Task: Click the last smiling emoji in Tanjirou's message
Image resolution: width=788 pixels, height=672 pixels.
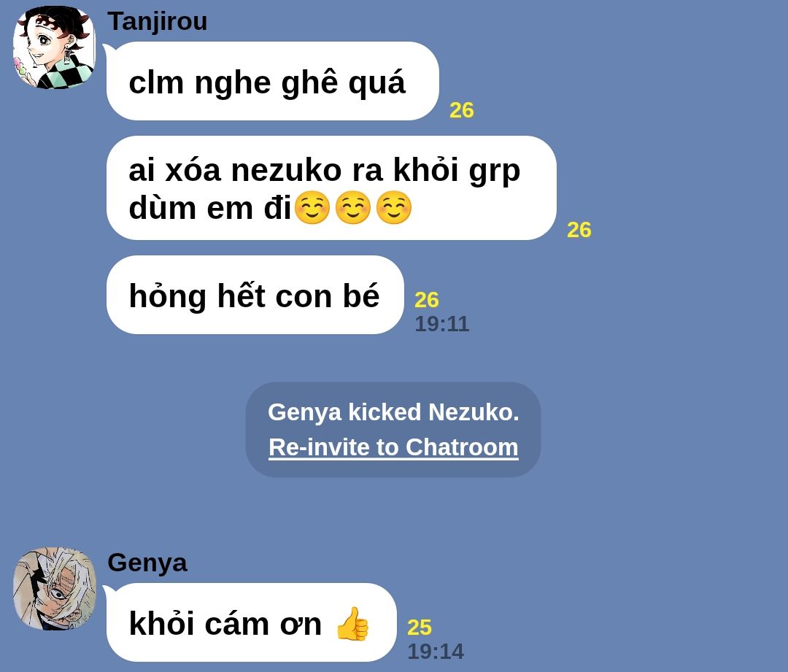Action: pyautogui.click(x=394, y=207)
